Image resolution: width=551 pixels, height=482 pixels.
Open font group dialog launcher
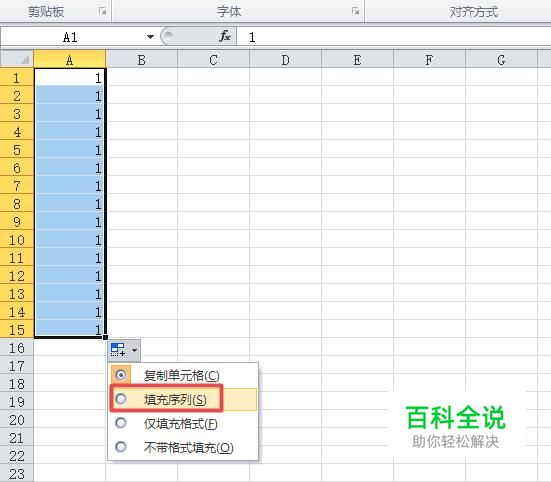coord(355,11)
